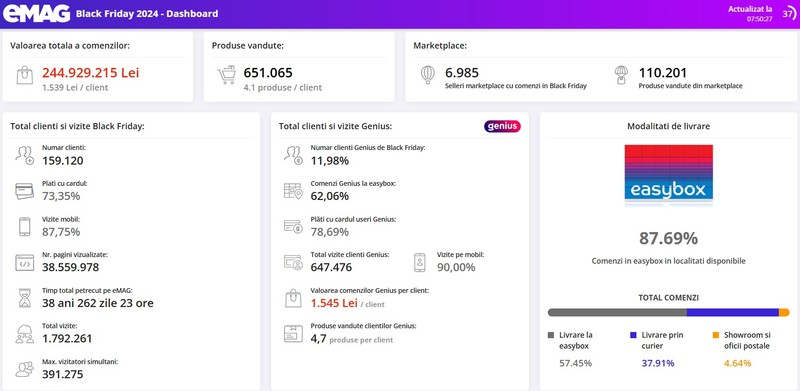Screen dimensions: 800x391
Task: Click the Black Friday 2024 - Dashboard title
Action: pyautogui.click(x=147, y=14)
